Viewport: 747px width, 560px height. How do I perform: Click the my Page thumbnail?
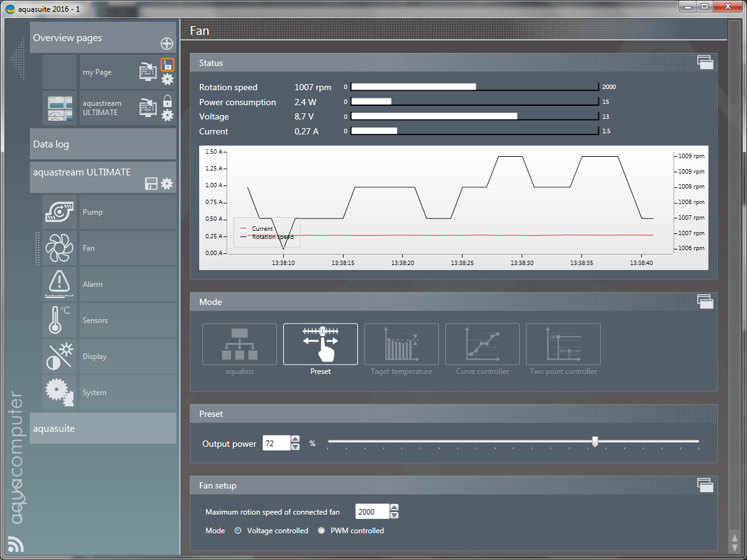[60, 72]
